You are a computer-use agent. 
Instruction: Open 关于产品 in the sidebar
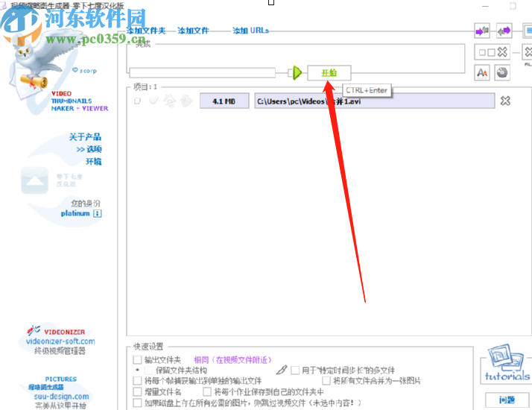[x=85, y=137]
